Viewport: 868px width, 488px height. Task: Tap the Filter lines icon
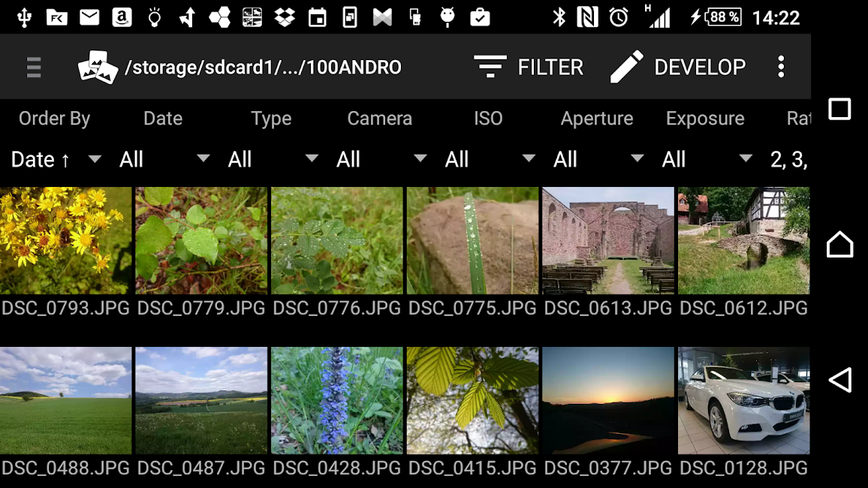point(490,68)
